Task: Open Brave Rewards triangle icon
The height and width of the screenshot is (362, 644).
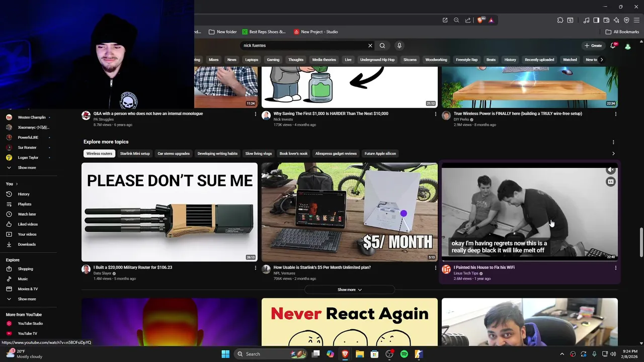Action: pos(491,20)
